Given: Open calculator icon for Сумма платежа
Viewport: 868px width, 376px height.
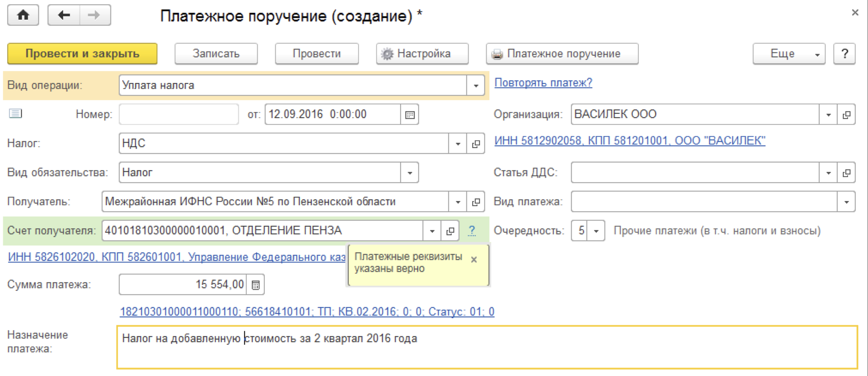Looking at the screenshot, I should (x=255, y=285).
